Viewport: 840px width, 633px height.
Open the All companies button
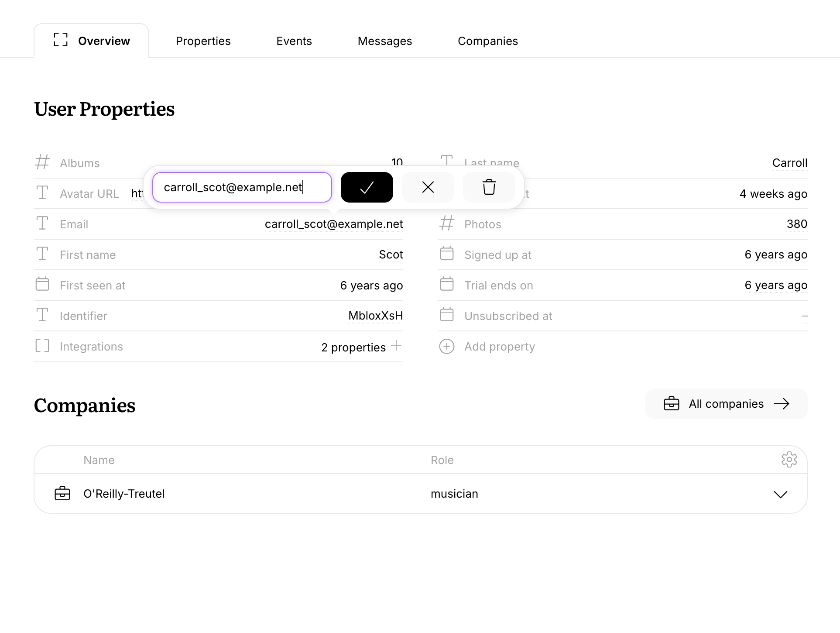pos(726,404)
